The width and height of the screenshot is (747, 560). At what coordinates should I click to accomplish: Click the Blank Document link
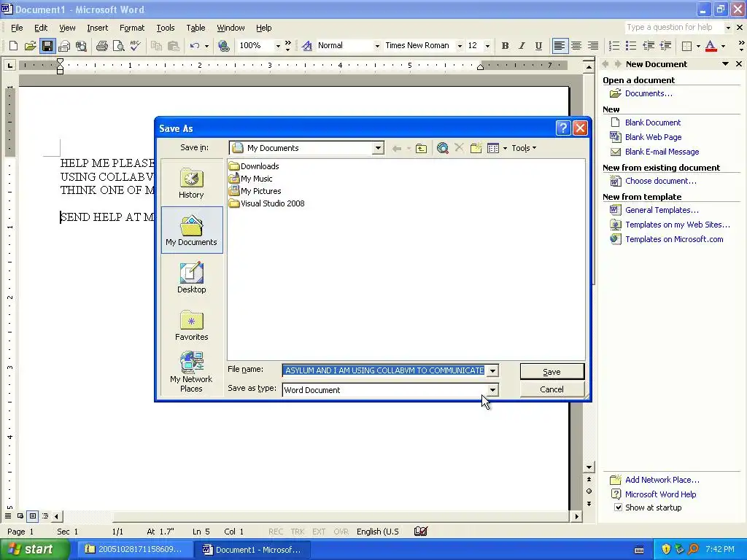[x=653, y=122]
